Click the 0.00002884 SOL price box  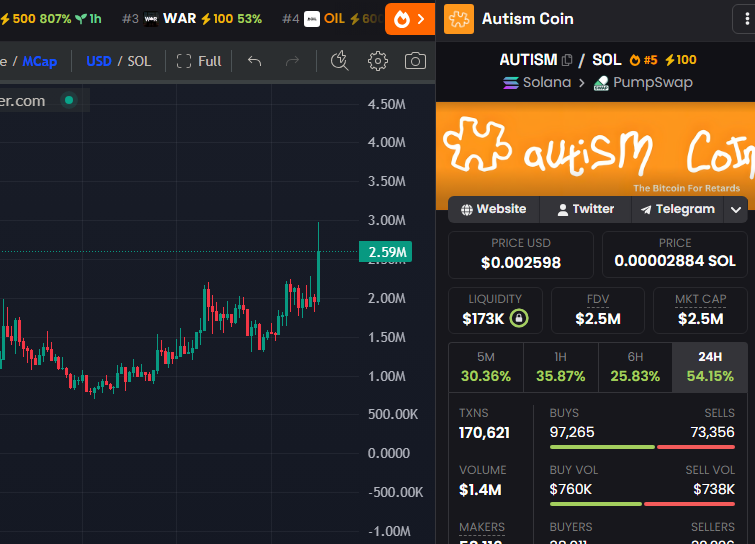tap(675, 255)
